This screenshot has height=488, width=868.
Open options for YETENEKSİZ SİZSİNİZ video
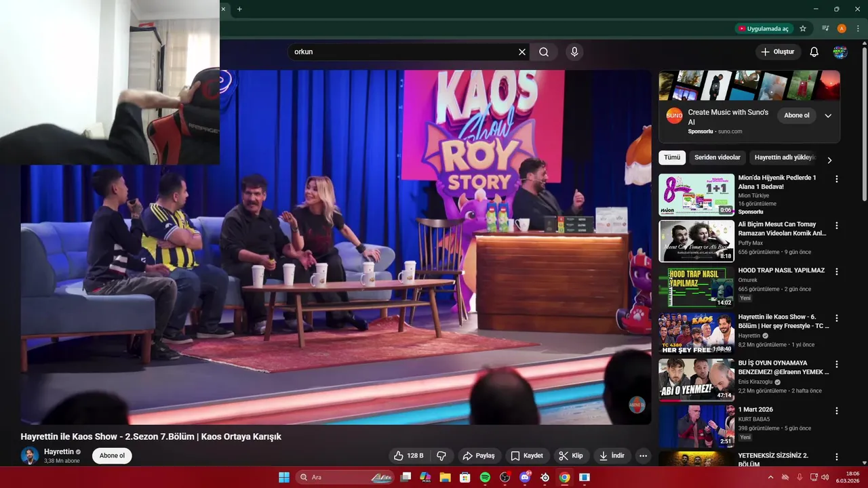[836, 457]
